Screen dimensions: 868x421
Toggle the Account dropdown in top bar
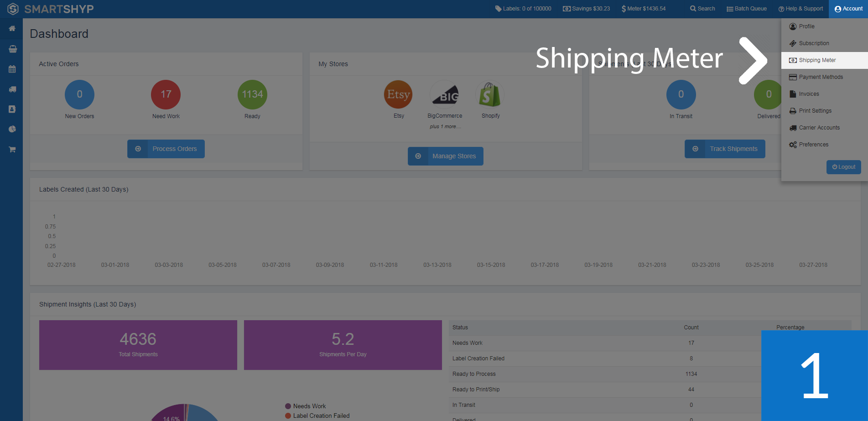click(848, 9)
